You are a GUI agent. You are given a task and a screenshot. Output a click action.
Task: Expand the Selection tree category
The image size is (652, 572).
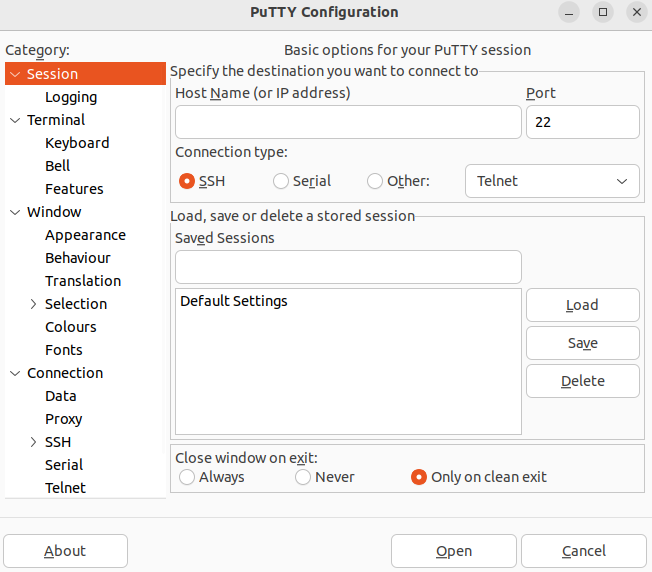click(x=33, y=304)
